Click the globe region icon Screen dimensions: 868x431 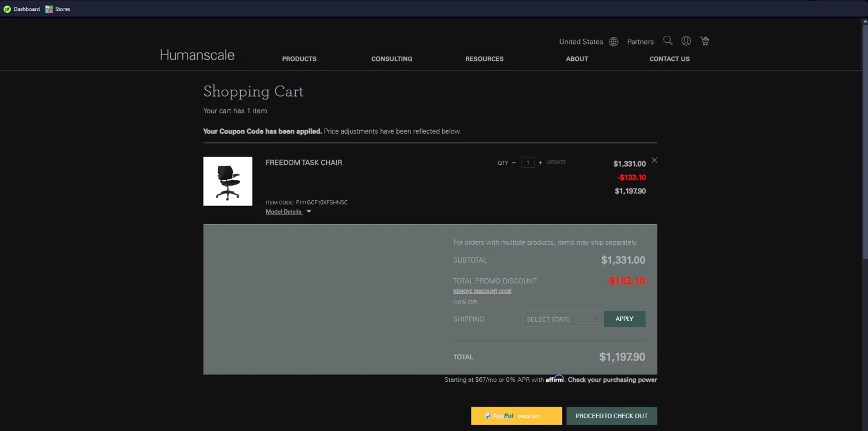tap(613, 42)
